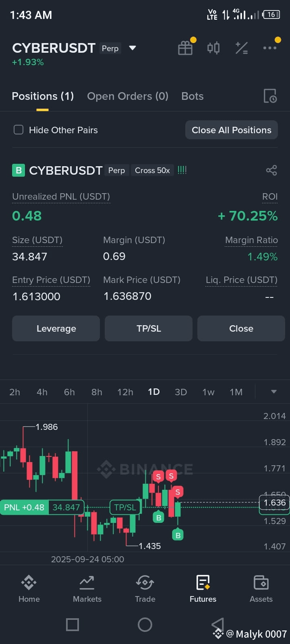Viewport: 290px width, 644px height.
Task: Tap the Android recent apps square button
Action: tap(72, 625)
